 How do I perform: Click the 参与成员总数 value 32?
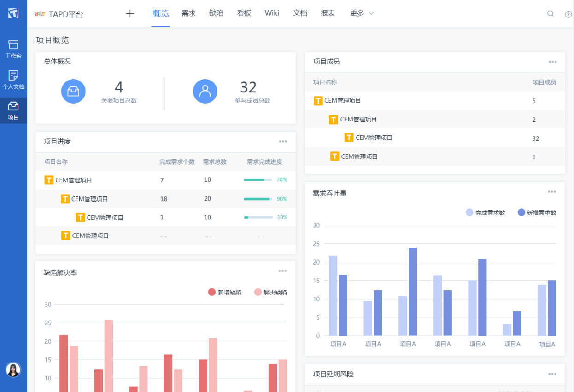click(x=248, y=87)
